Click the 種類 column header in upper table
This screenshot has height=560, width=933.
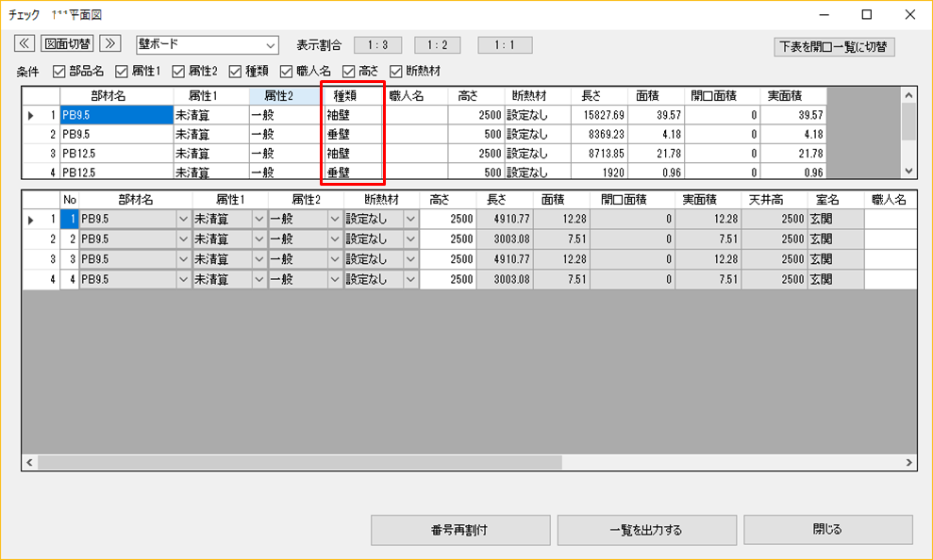click(x=351, y=95)
